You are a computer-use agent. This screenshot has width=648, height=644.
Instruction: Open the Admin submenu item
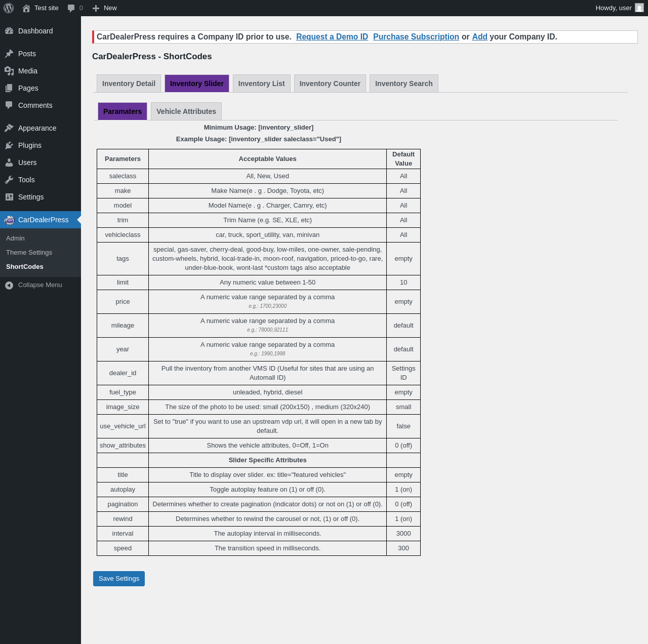coord(15,238)
